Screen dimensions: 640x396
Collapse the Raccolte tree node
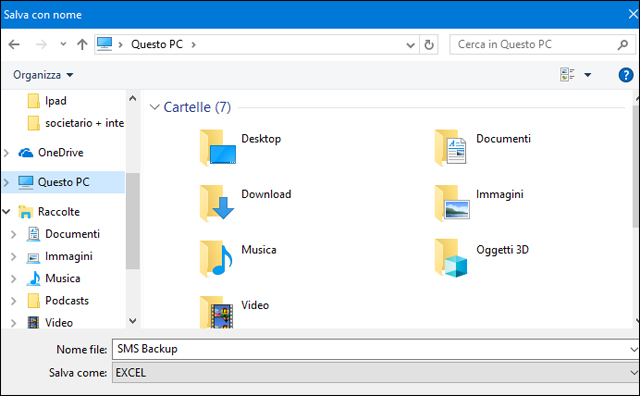[x=6, y=211]
